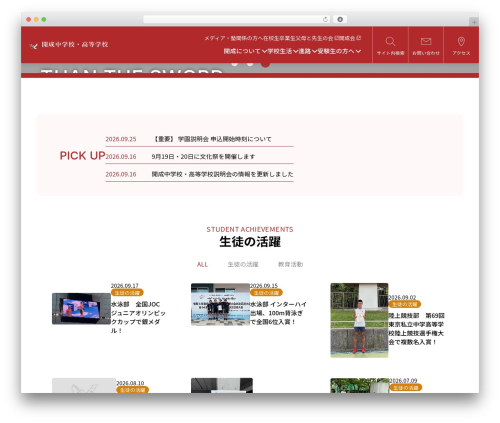Open the お問い合わせ envelope icon
This screenshot has width=500, height=423.
tap(426, 41)
